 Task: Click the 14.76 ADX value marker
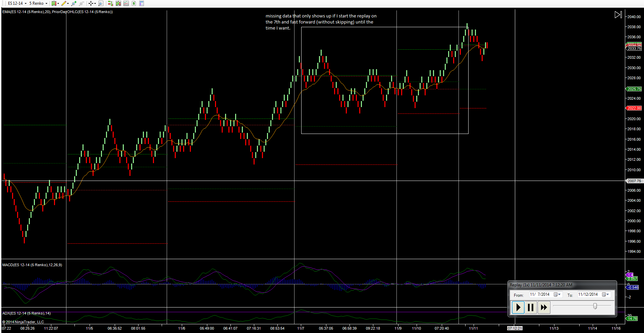tap(632, 319)
